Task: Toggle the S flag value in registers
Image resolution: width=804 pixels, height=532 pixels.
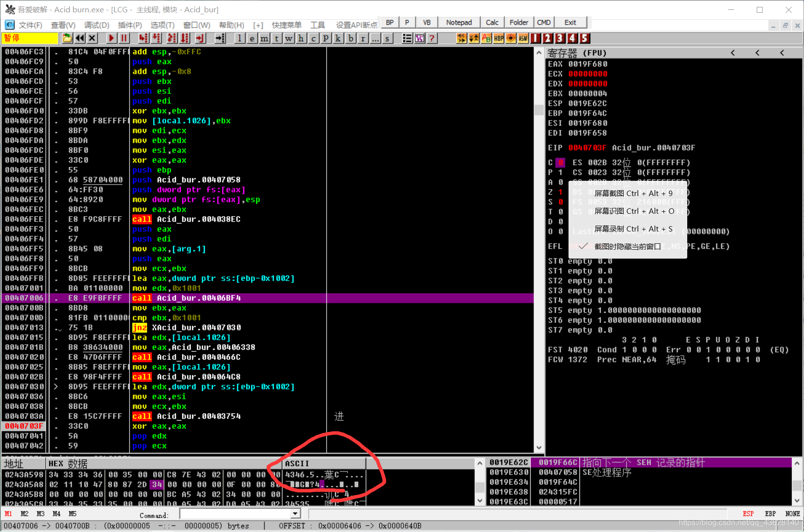Action: 560,202
